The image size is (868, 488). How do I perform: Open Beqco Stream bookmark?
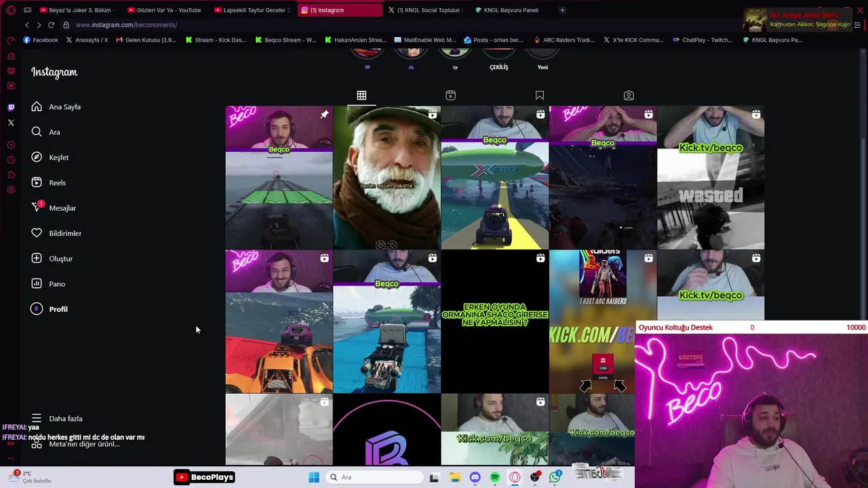tap(285, 40)
